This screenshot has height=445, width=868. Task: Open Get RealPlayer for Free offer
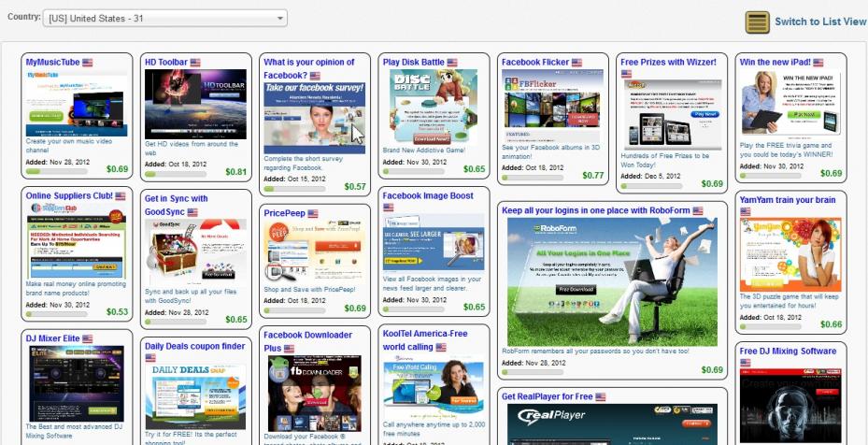(x=547, y=396)
